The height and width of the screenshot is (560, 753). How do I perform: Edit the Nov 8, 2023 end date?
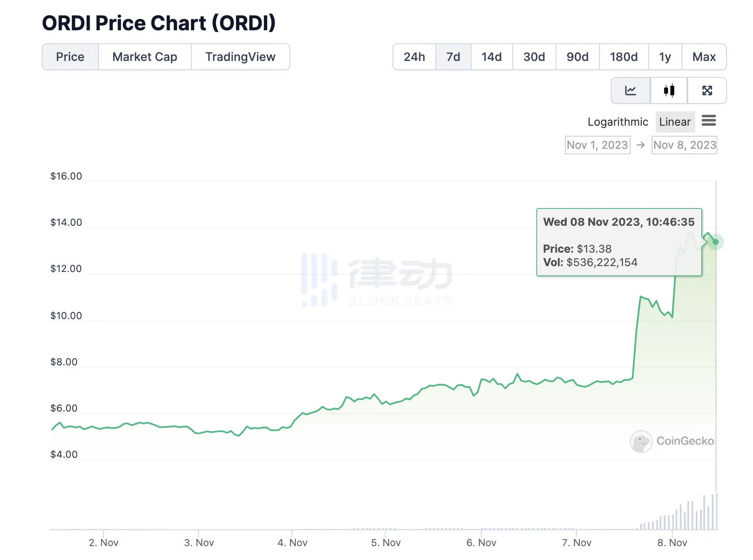[x=684, y=145]
